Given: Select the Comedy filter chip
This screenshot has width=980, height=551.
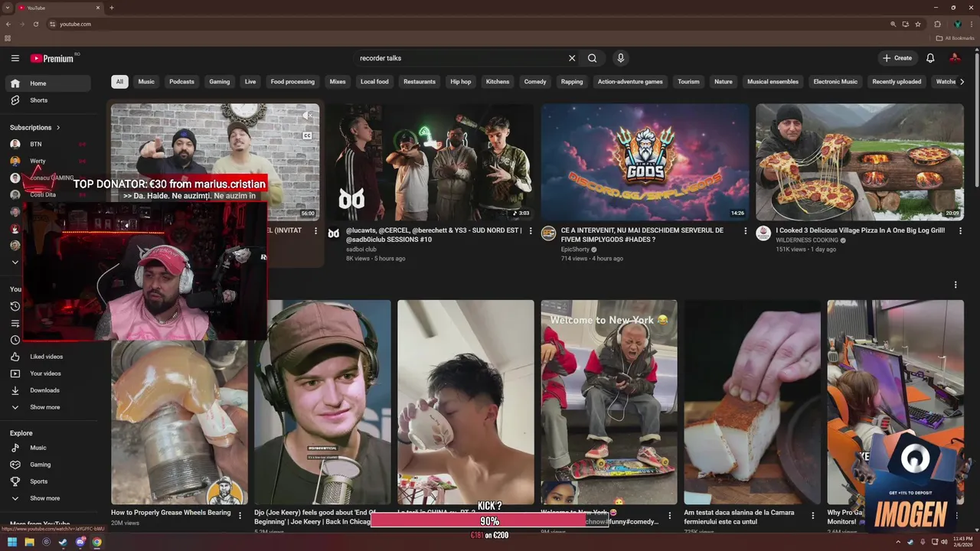Looking at the screenshot, I should 535,82.
